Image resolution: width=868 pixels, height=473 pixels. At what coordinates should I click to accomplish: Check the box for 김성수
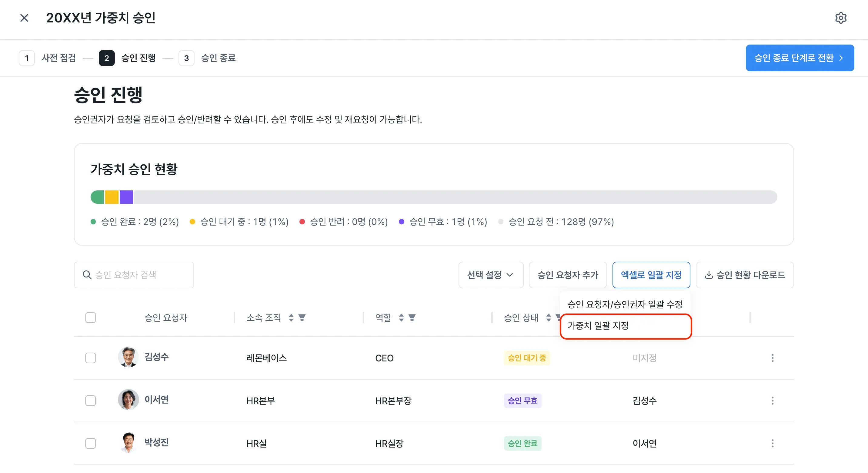pos(91,358)
